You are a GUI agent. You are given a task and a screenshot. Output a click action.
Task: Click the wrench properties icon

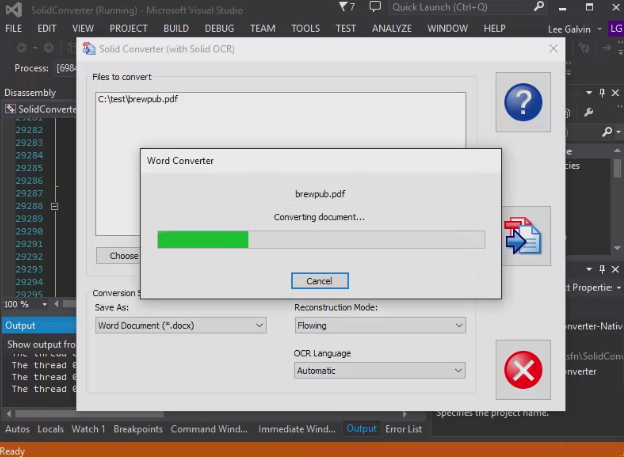click(x=588, y=113)
